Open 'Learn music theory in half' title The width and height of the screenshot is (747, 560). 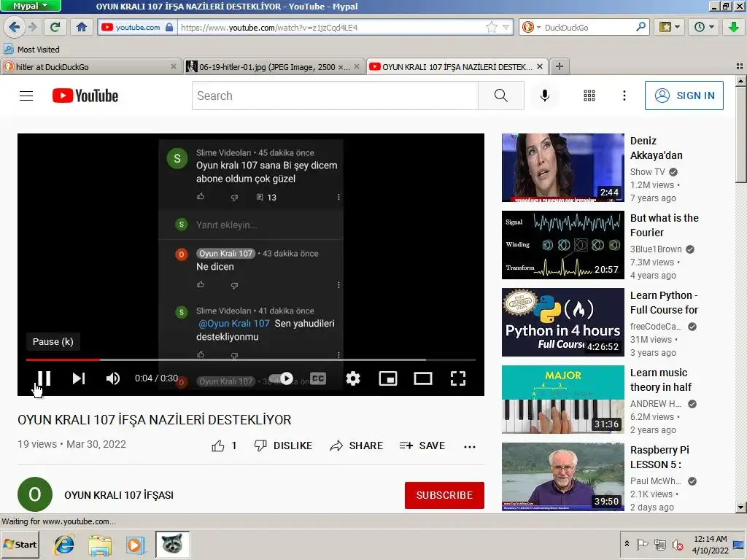point(661,379)
